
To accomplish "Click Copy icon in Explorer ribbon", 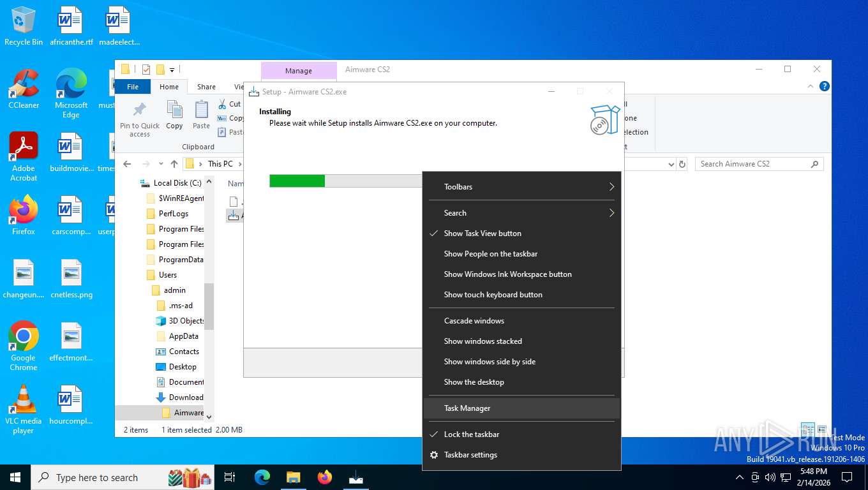I will (x=174, y=115).
